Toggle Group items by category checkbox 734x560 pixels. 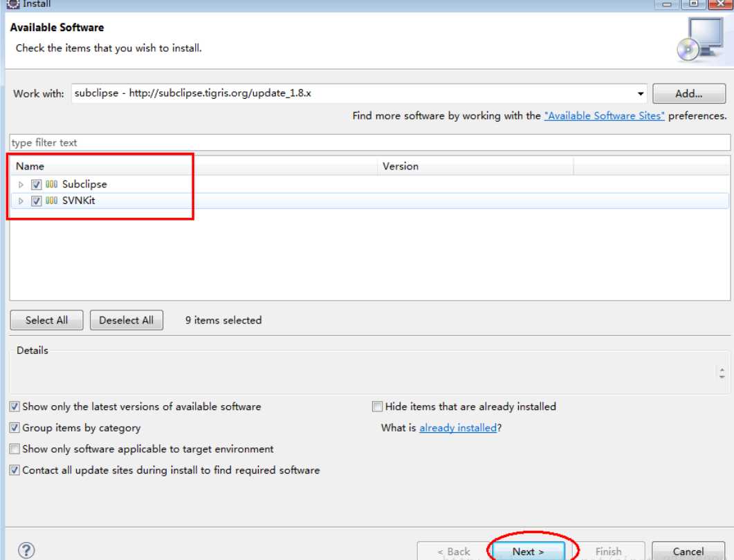point(15,427)
